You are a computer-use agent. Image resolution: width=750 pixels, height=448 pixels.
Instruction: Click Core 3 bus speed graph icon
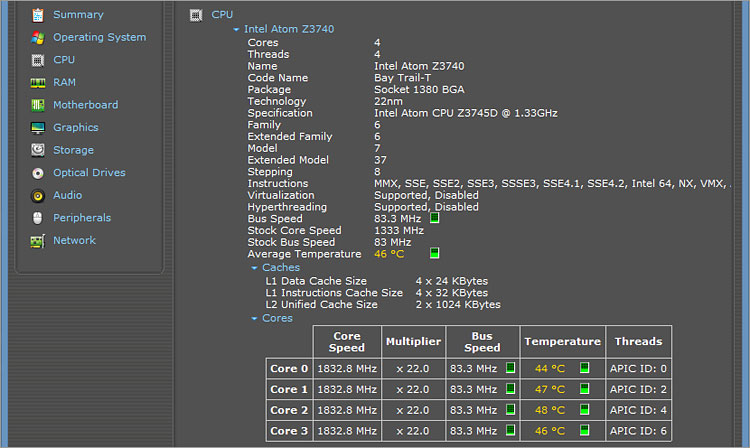510,430
